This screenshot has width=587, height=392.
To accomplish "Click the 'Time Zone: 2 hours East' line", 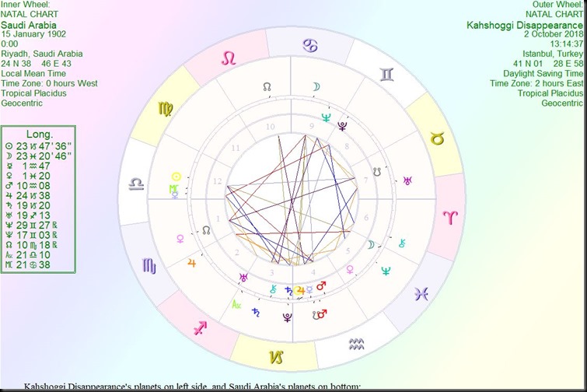I will pos(536,83).
